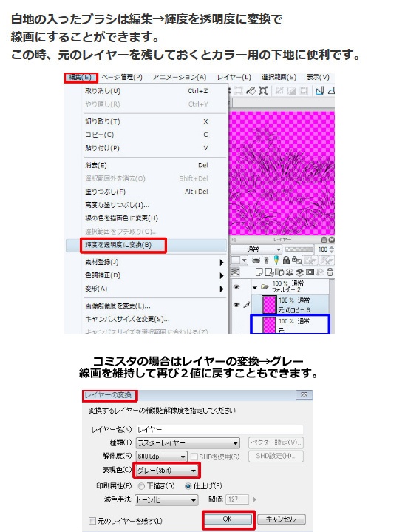The height and width of the screenshot is (532, 405).
Task: Click the select all dotted square icon
Action: tap(304, 91)
